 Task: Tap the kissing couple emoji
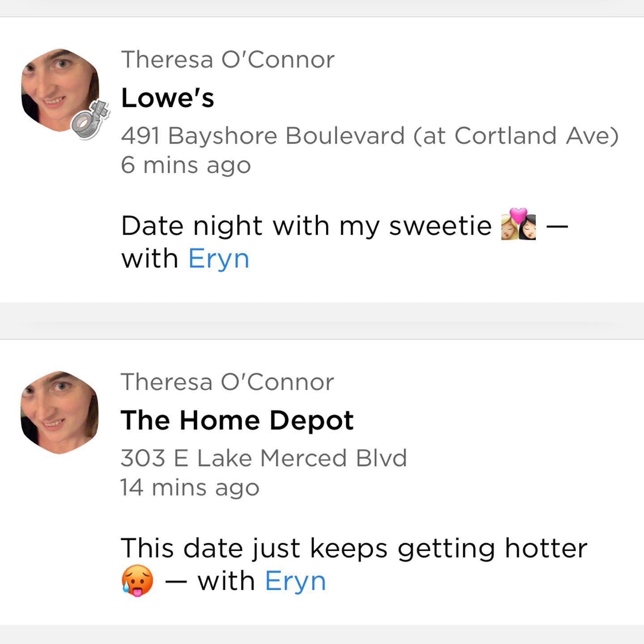click(518, 225)
